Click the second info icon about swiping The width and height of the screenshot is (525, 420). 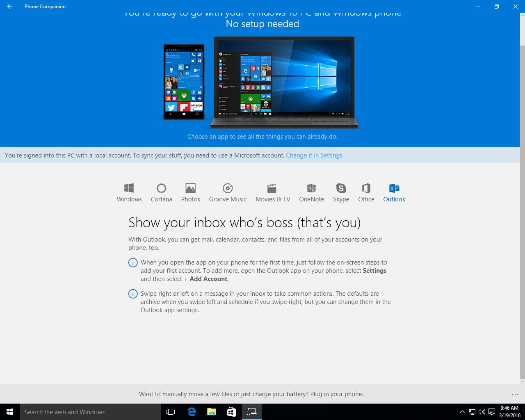point(133,294)
